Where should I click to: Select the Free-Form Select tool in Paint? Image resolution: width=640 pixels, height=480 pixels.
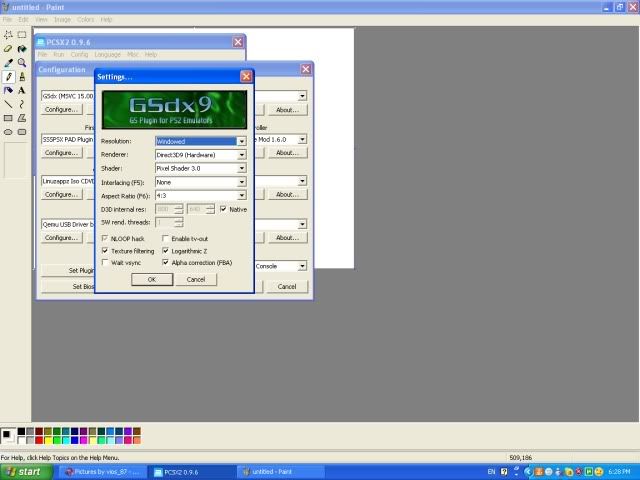(x=8, y=35)
